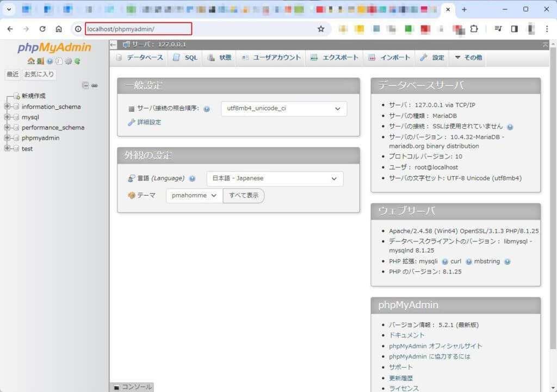Collapse all database tree nodes
Viewport: 557px width, 392px height.
tap(85, 85)
